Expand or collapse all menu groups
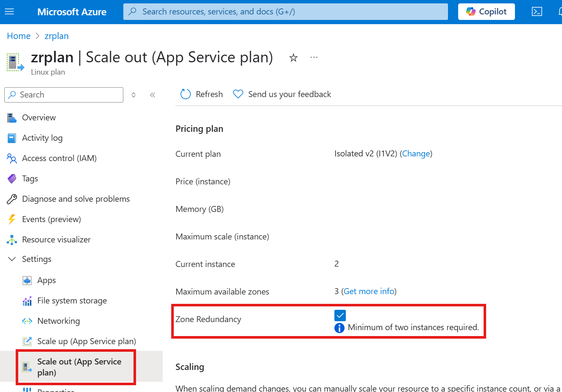This screenshot has width=562, height=392. [x=134, y=95]
